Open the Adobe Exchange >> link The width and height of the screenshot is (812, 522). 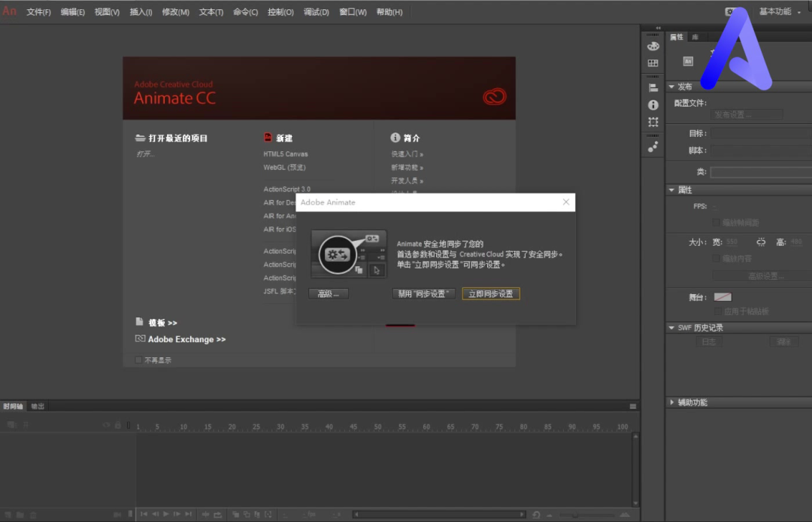[x=187, y=339]
